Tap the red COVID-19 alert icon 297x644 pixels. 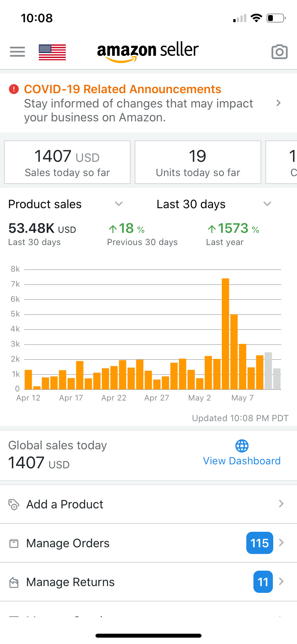(x=14, y=89)
